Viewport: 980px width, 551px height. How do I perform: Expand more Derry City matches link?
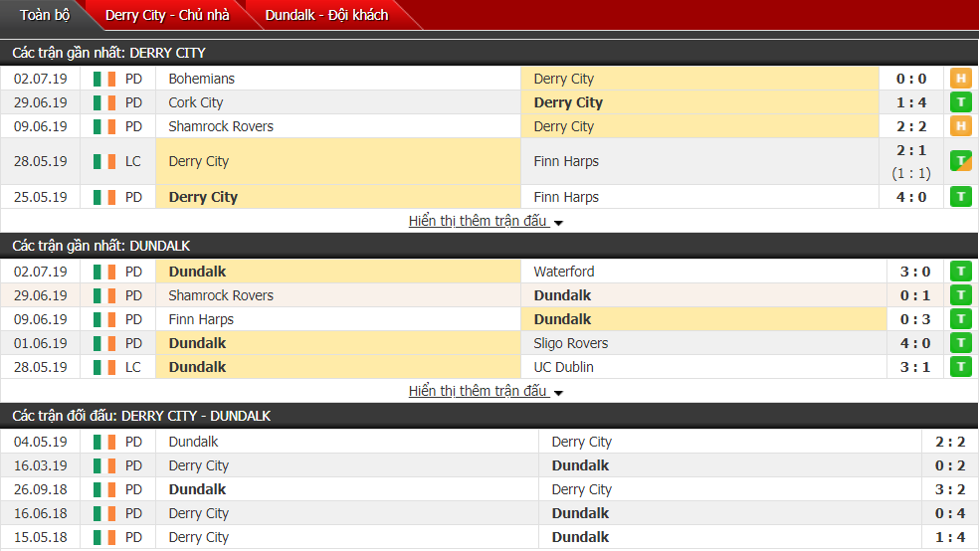(x=486, y=221)
